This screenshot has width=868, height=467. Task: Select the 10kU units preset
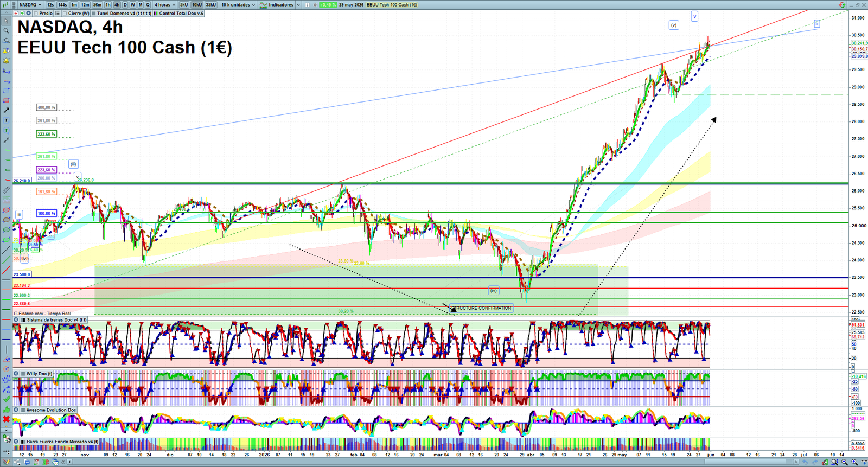pyautogui.click(x=197, y=4)
